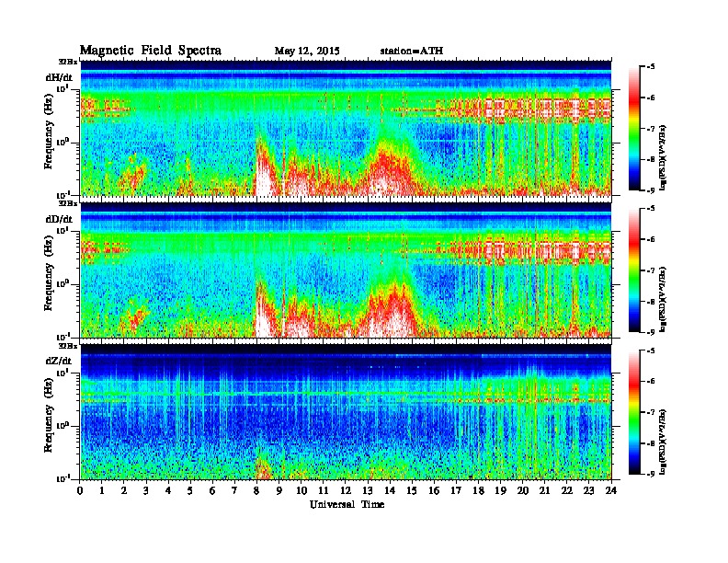This screenshot has width=728, height=563.
Task: Click the 10^0 frequency tick of dD/dt panel
Action: coord(63,284)
